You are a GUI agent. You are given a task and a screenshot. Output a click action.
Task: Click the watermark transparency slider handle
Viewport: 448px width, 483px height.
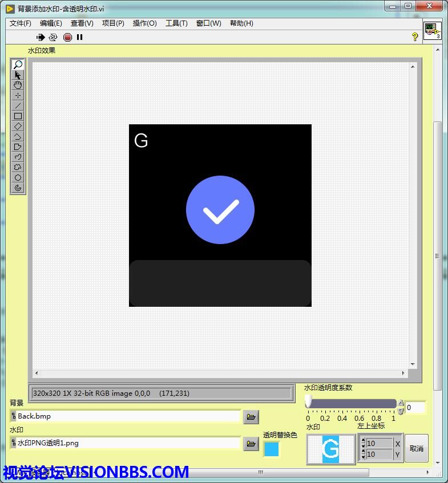coord(308,403)
